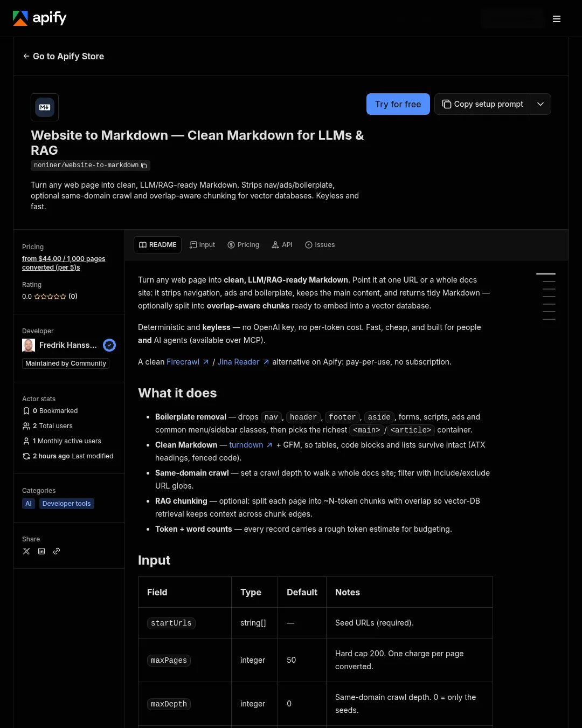Click Fredrik Hanss developer avatar
Image resolution: width=582 pixels, height=728 pixels.
29,345
